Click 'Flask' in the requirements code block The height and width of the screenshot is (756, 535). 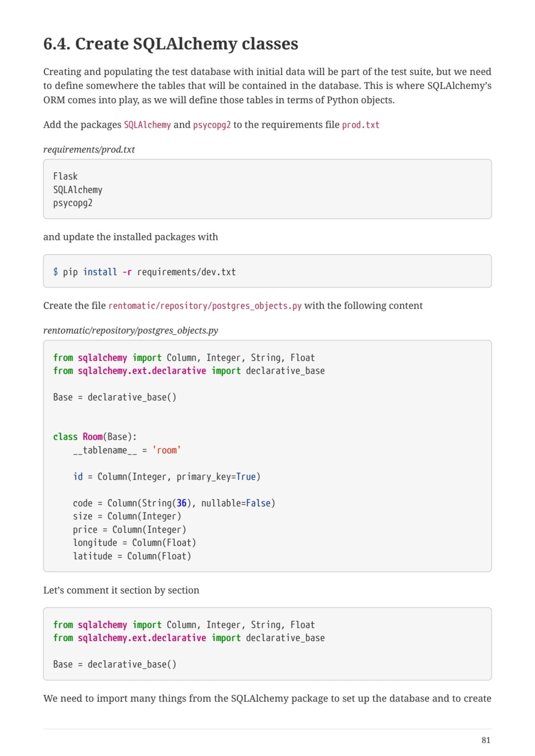[x=65, y=176]
